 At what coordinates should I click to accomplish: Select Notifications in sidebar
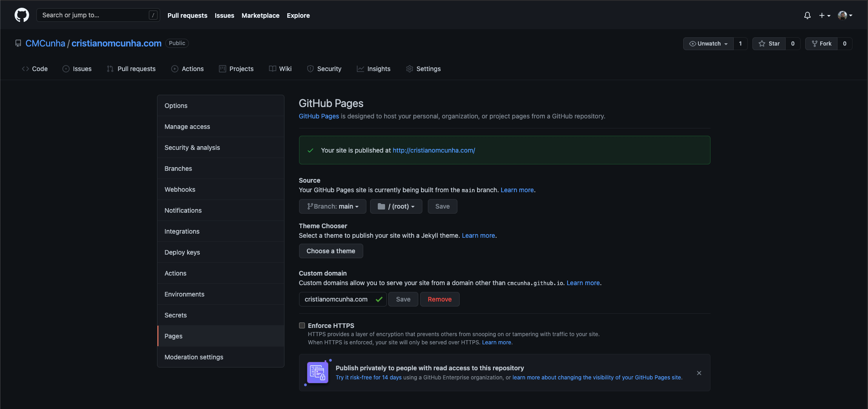221,210
